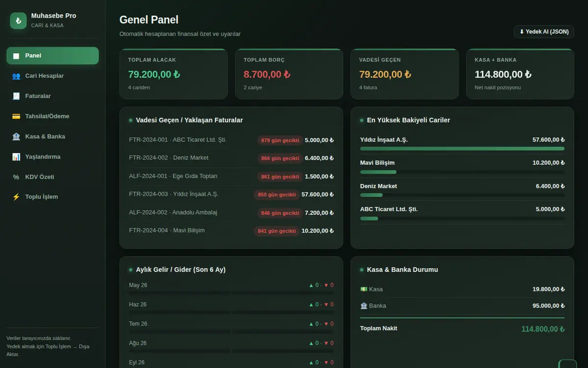Image resolution: width=588 pixels, height=368 pixels.
Task: Open Cari Hesaplar via its people icon
Action: click(16, 76)
